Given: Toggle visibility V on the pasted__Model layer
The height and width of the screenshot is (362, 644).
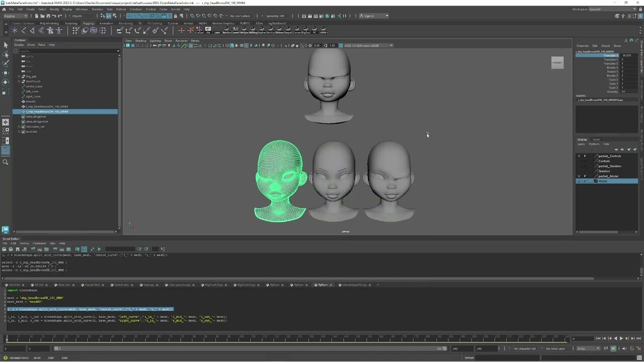Looking at the screenshot, I should pos(579,176).
